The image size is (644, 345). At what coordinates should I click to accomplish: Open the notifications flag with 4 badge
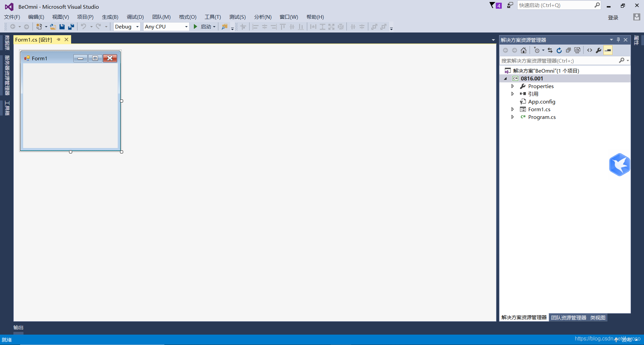click(x=495, y=5)
